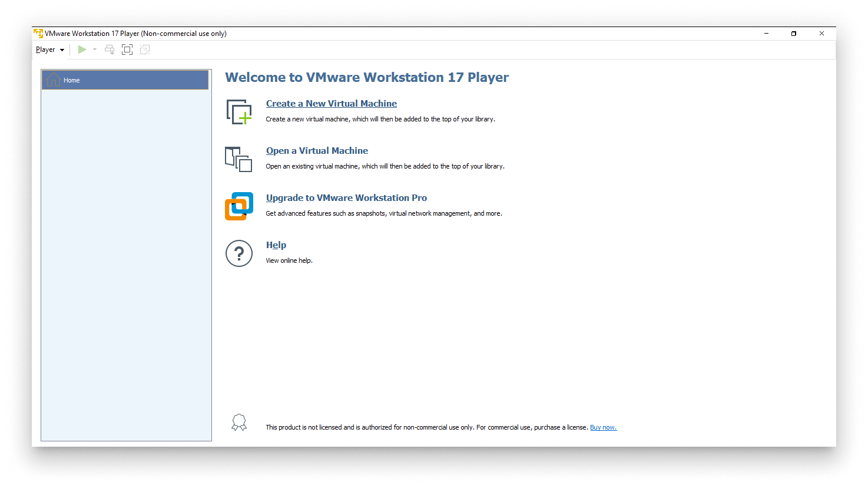Open the Player menu dropdown arrow
The image size is (868, 485).
point(61,50)
